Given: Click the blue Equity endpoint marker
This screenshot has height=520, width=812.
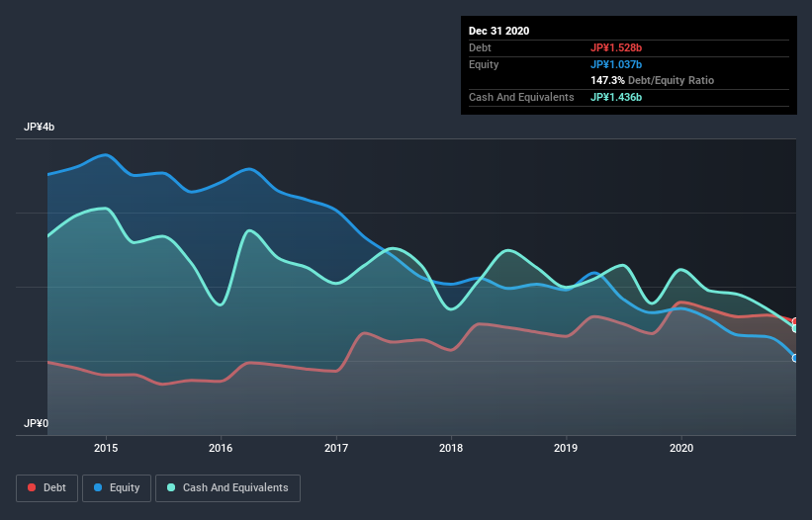Looking at the screenshot, I should pyautogui.click(x=795, y=358).
